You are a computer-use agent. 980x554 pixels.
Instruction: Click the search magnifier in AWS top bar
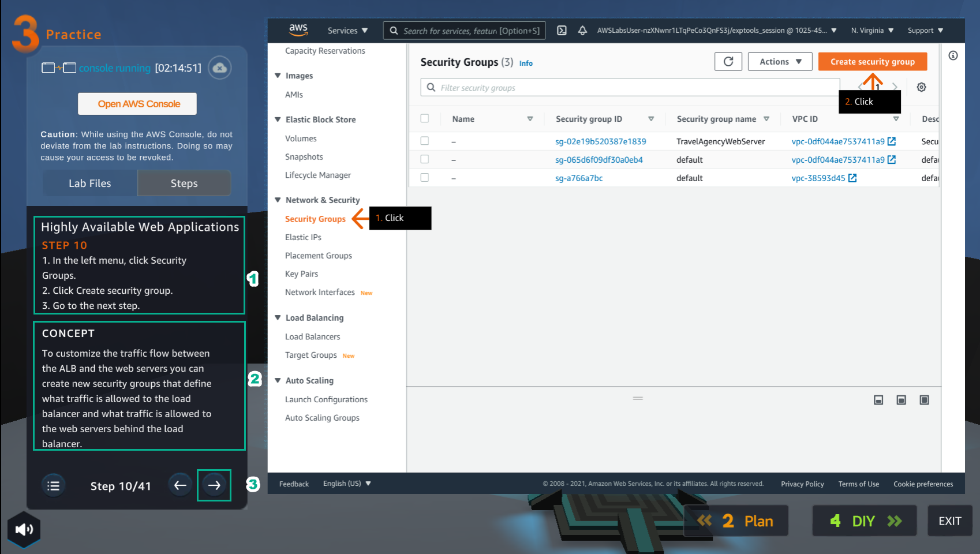[x=394, y=31]
